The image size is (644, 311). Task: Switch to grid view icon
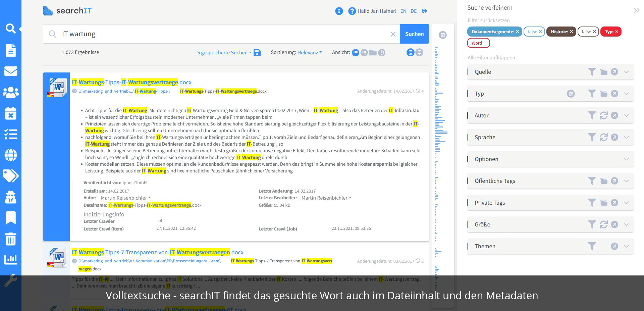point(364,53)
